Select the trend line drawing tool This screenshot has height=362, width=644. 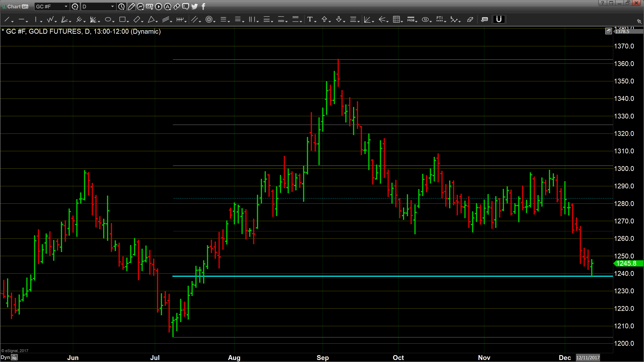(x=7, y=19)
